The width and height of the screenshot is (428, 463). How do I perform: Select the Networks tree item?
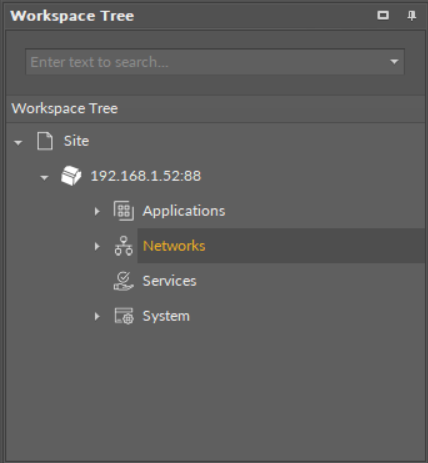coord(174,246)
